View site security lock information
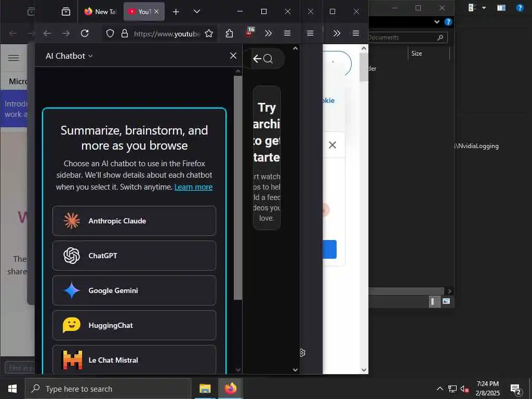Image resolution: width=532 pixels, height=399 pixels. tap(125, 33)
